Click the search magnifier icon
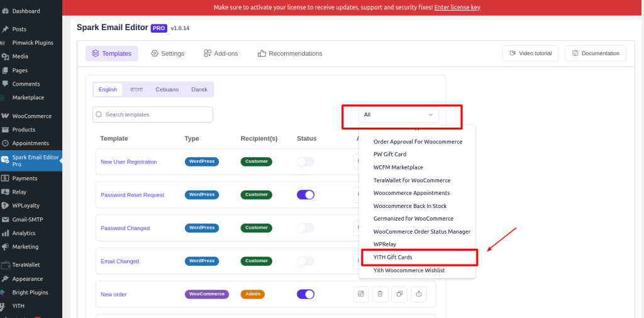 pyautogui.click(x=99, y=114)
